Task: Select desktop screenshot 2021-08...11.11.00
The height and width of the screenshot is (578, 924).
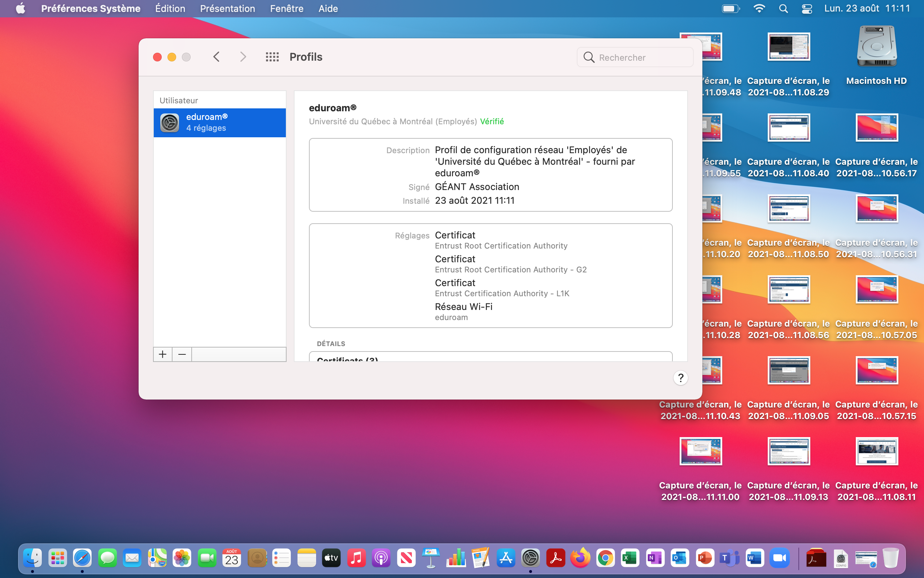Action: click(701, 469)
